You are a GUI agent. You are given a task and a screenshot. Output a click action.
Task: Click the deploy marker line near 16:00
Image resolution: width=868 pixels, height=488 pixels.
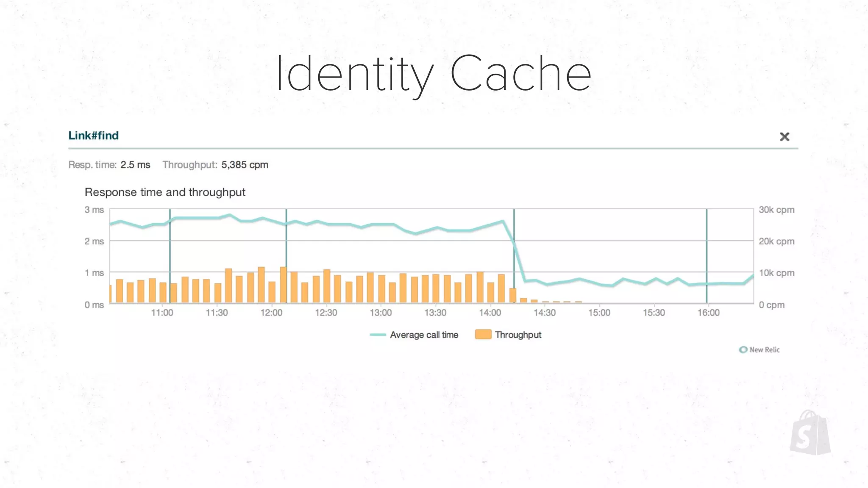click(707, 256)
